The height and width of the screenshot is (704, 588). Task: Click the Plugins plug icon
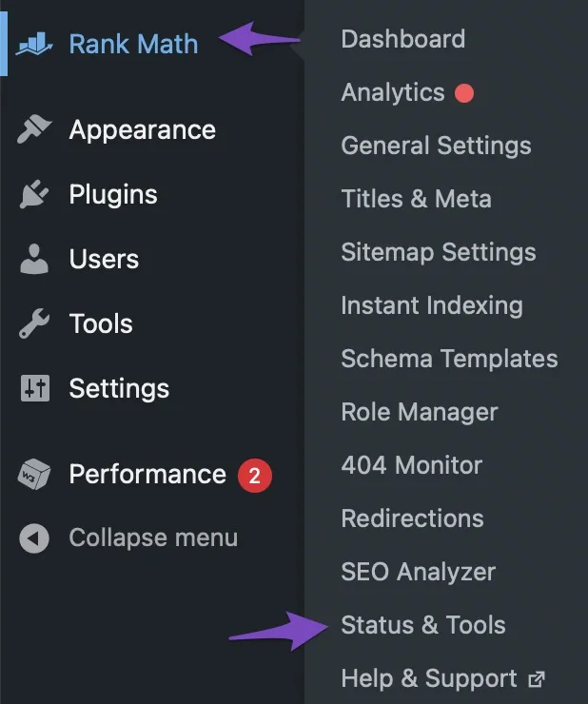pyautogui.click(x=34, y=194)
